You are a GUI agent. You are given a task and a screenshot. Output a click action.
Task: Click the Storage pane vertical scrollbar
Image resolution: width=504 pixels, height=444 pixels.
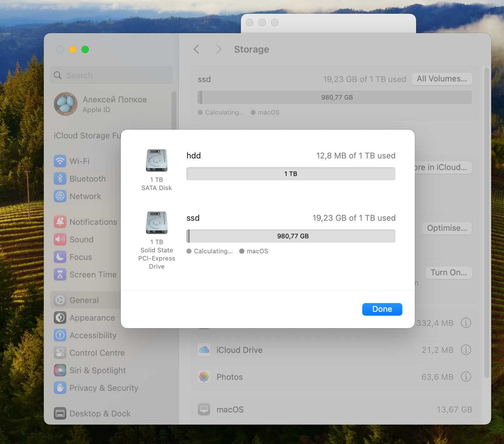tap(486, 223)
